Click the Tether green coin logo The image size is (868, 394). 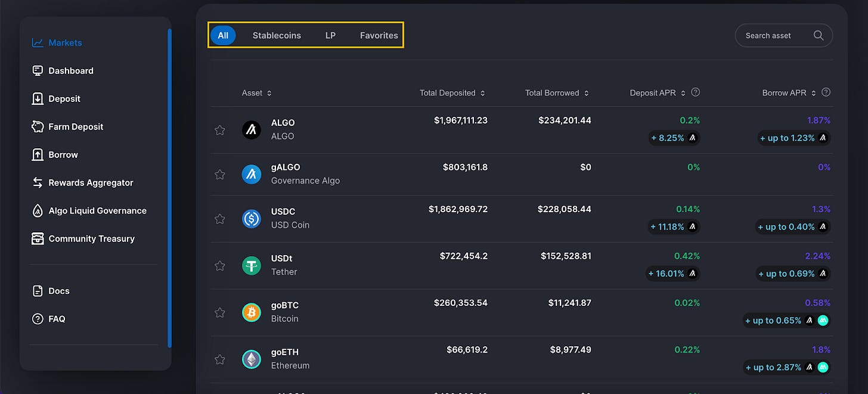tap(252, 265)
